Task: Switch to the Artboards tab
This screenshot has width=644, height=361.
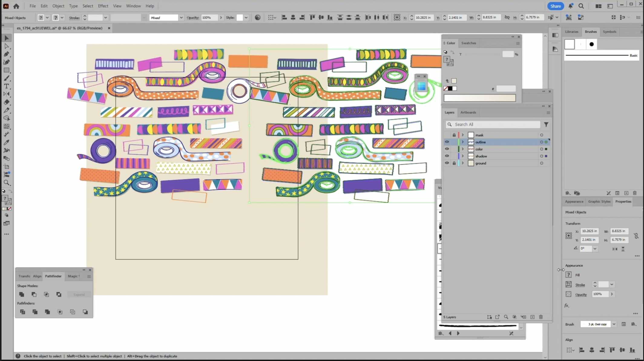Action: point(468,112)
